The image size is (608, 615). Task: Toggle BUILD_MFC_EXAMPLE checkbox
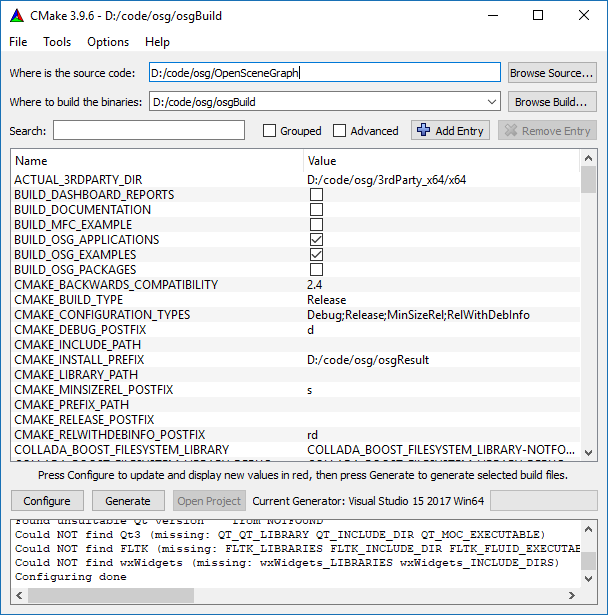pyautogui.click(x=316, y=225)
